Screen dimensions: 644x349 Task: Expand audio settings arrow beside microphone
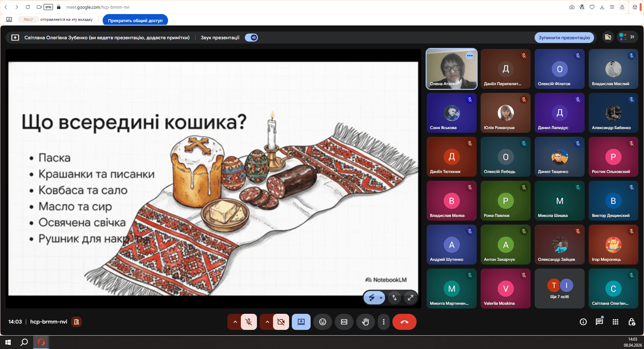[x=235, y=322]
